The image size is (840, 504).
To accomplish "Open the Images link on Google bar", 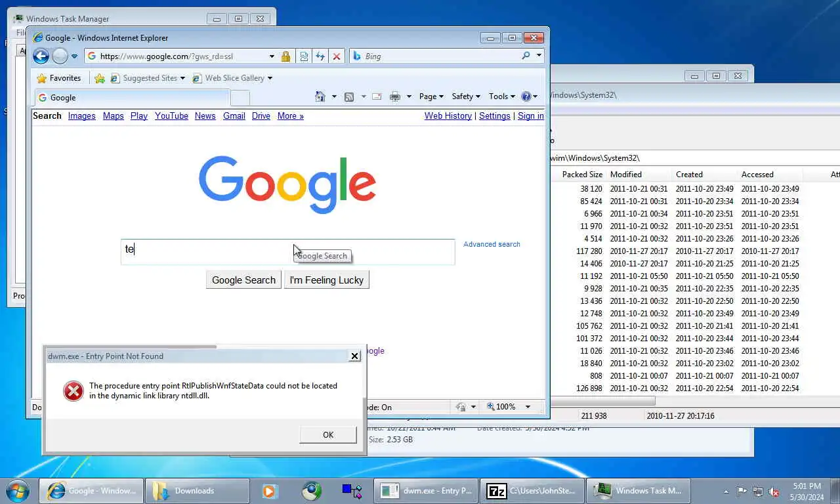I will (x=82, y=116).
